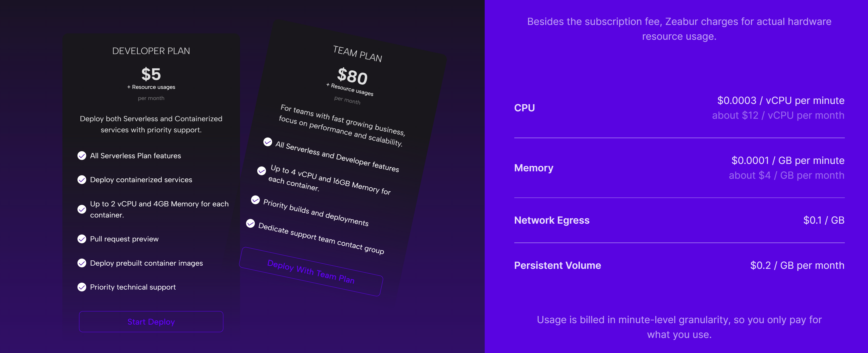Click checkmark beside Priority technical support
The width and height of the screenshot is (868, 353).
click(x=82, y=287)
